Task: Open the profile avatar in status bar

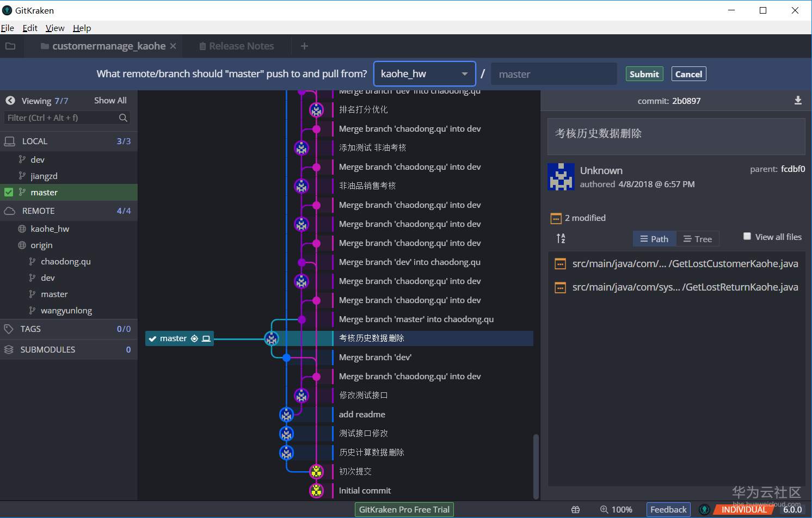Action: click(x=704, y=510)
